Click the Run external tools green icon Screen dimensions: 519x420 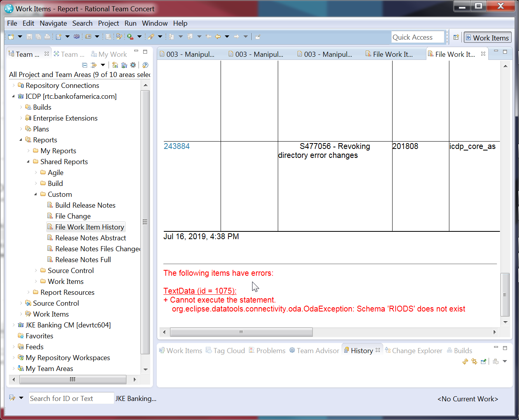[x=130, y=37]
